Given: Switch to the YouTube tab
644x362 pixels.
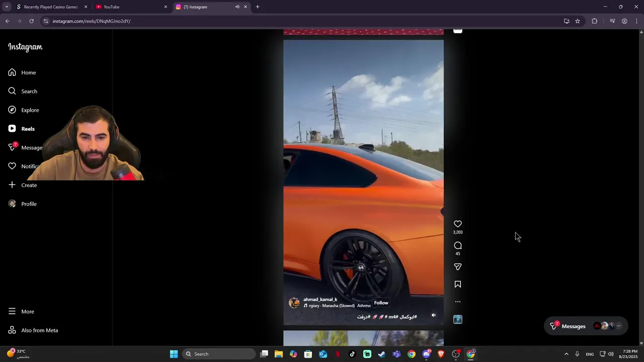Looking at the screenshot, I should [132, 7].
